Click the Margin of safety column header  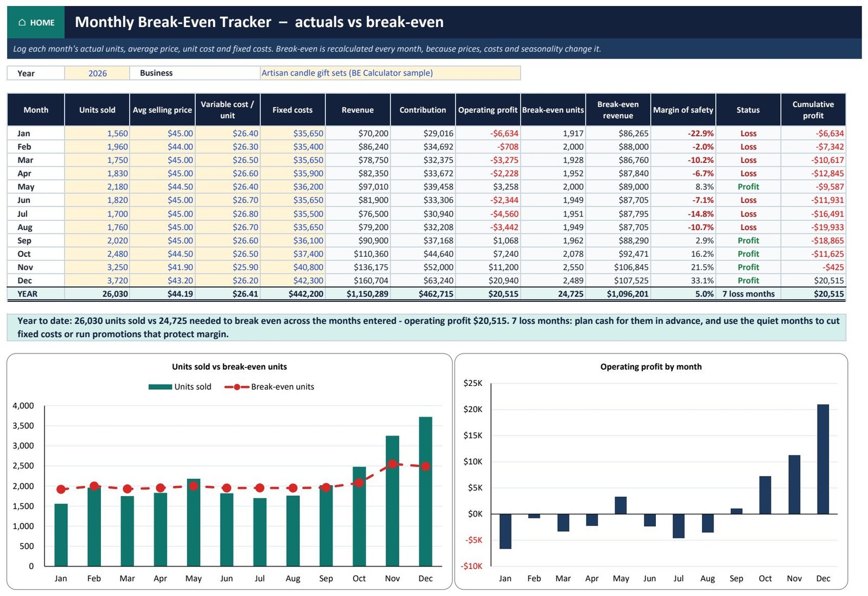(x=683, y=110)
